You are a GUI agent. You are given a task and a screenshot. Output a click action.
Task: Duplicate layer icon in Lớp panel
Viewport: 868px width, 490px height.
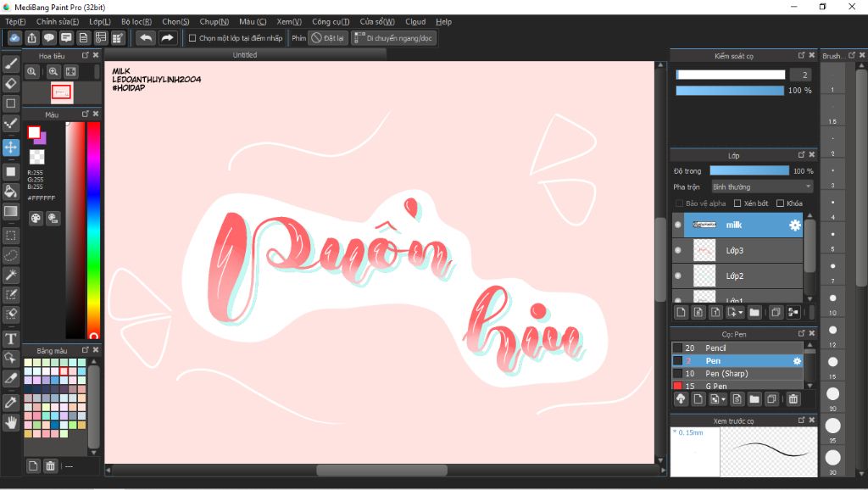click(776, 312)
